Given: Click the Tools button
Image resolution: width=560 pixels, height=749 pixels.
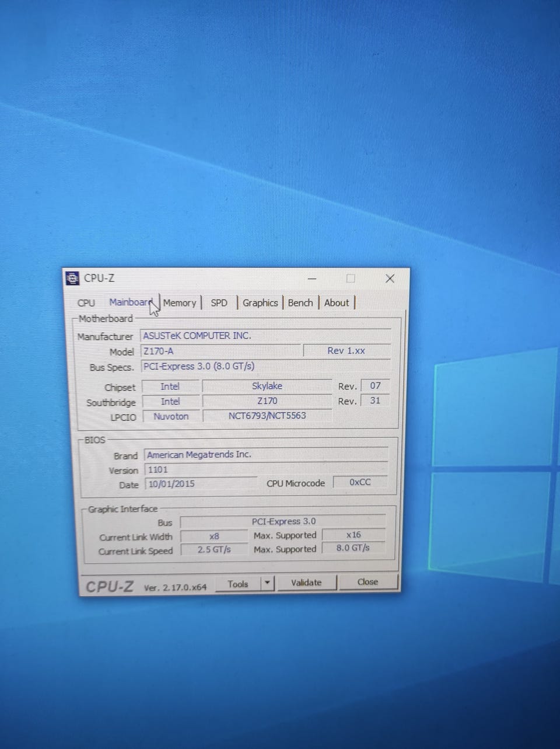Looking at the screenshot, I should coord(237,584).
